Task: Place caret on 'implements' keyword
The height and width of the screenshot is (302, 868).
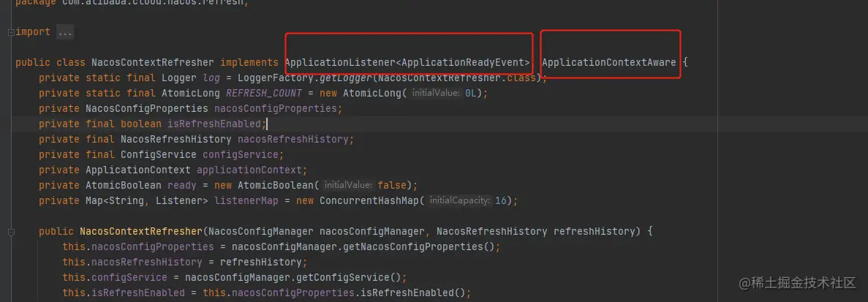Action: coord(249,62)
